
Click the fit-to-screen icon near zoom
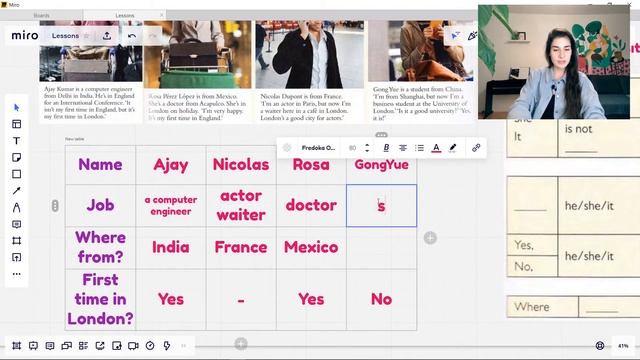coord(600,346)
